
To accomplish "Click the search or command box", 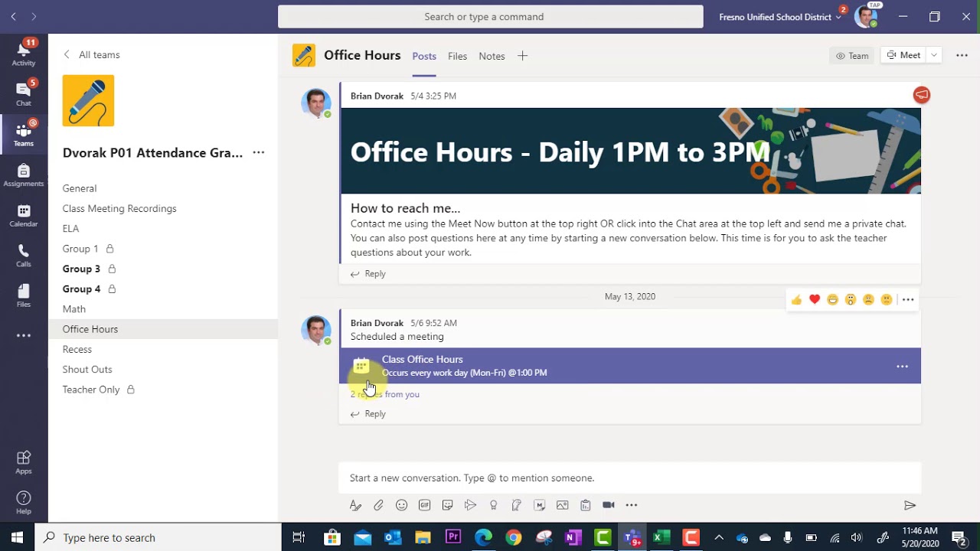I will [x=491, y=17].
